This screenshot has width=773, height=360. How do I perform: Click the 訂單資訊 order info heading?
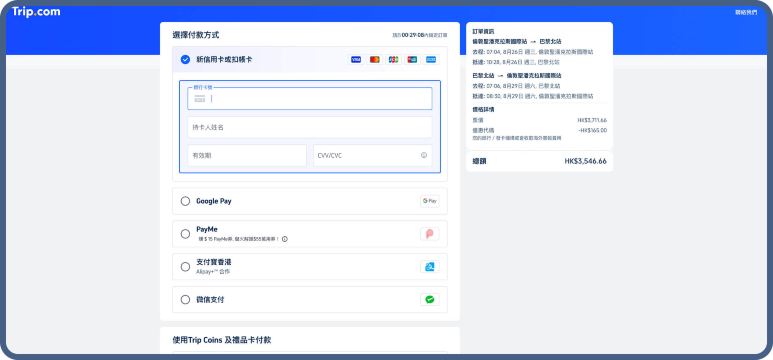pyautogui.click(x=483, y=31)
